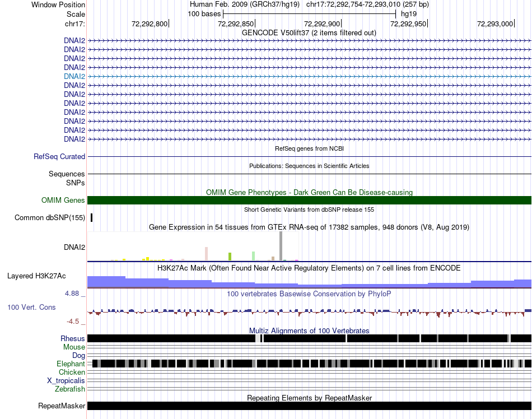Click the RepeatMasker track label
The height and width of the screenshot is (419, 532).
tap(62, 406)
